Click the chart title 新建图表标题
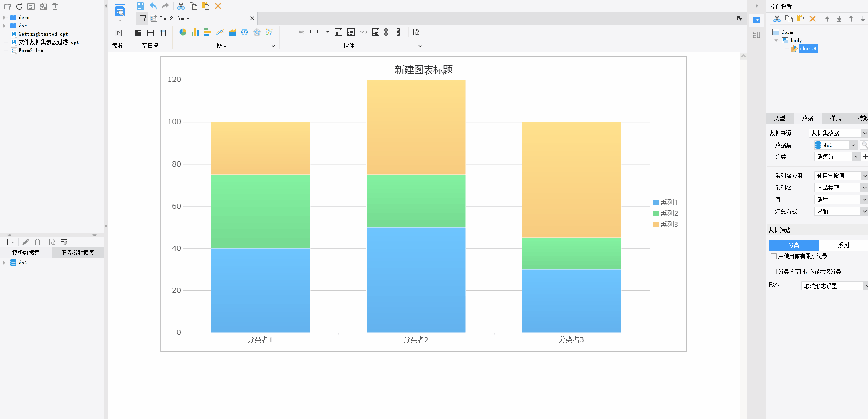Image resolution: width=868 pixels, height=419 pixels. 424,70
